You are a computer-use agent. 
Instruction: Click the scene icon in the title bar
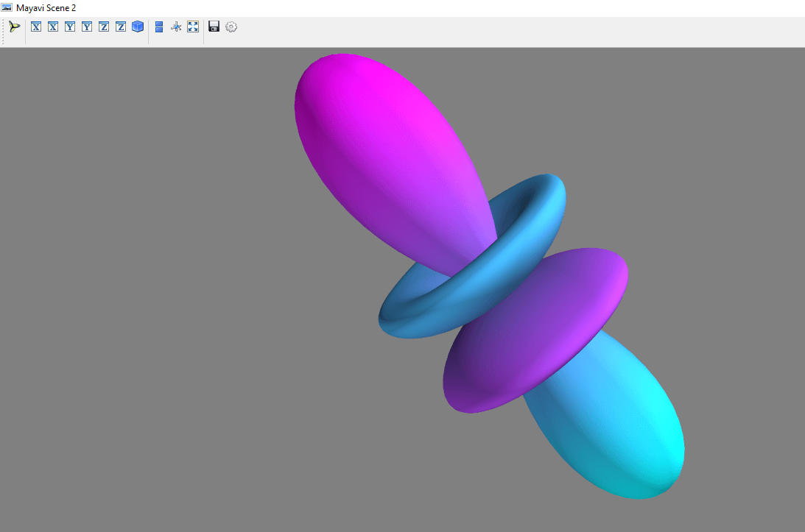click(7, 7)
